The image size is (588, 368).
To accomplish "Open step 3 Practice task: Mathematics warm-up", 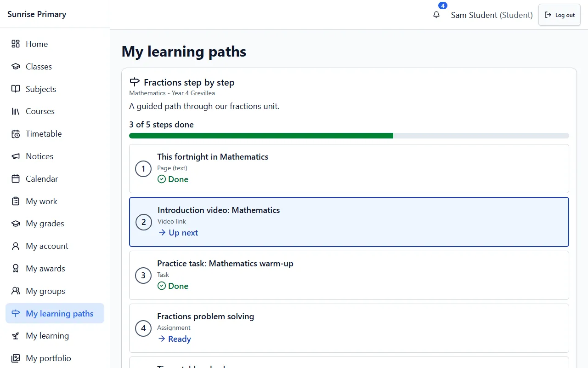I will (349, 275).
